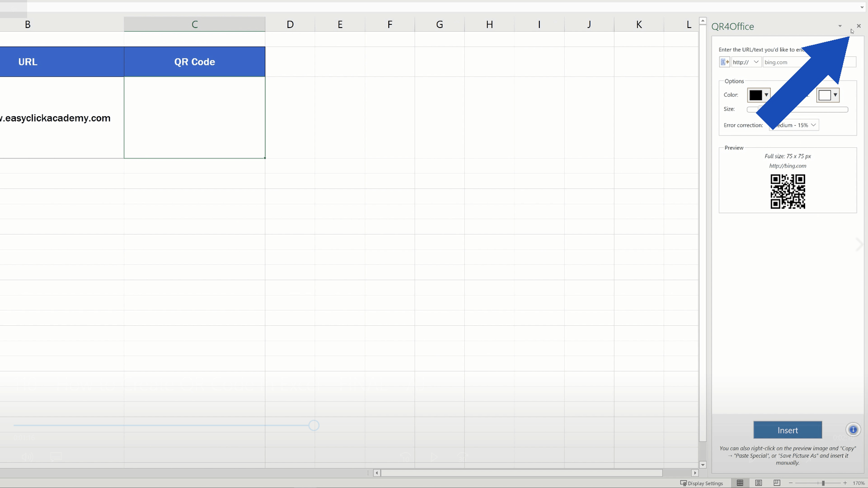Click the cell-reference picker icon beside the URL field

(724, 62)
